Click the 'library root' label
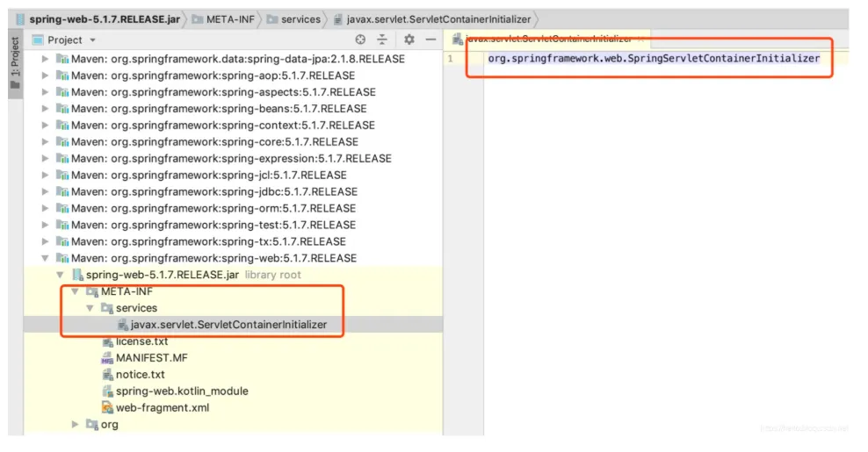This screenshot has width=868, height=452. point(273,275)
